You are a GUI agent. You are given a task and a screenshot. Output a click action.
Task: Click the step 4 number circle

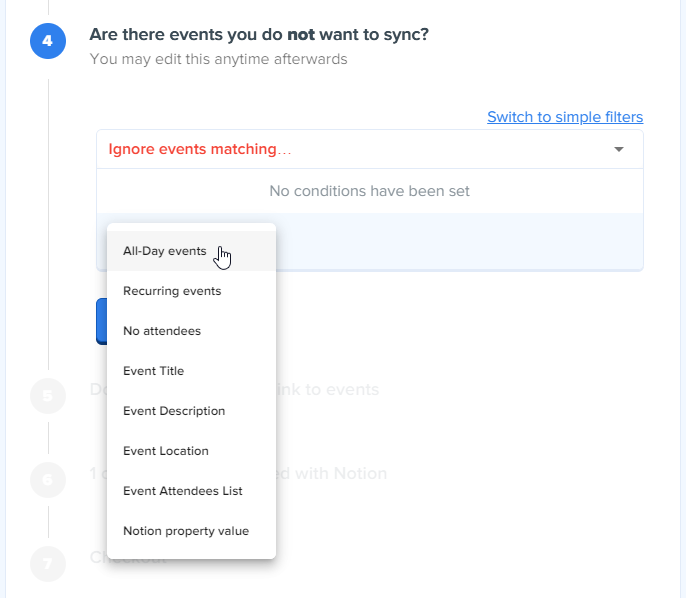(48, 41)
